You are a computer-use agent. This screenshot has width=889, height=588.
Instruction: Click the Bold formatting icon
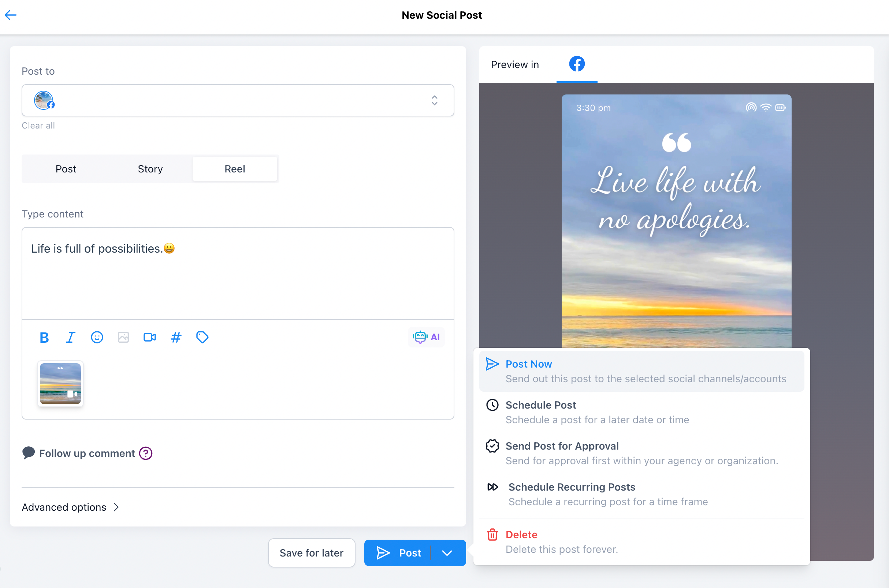click(44, 337)
